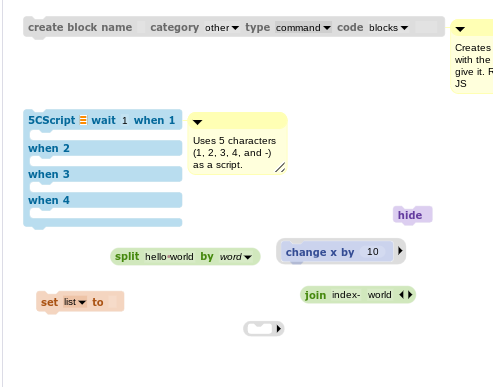Open the category 'other' dropdown

222,28
